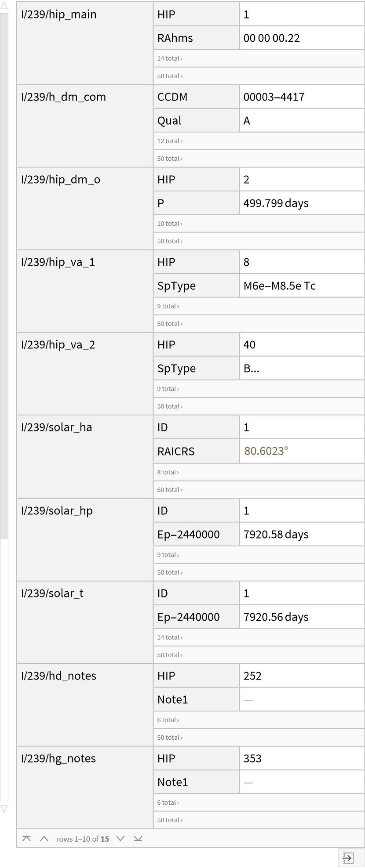
Task: Jump to the last rows of the dataset
Action: [x=138, y=839]
